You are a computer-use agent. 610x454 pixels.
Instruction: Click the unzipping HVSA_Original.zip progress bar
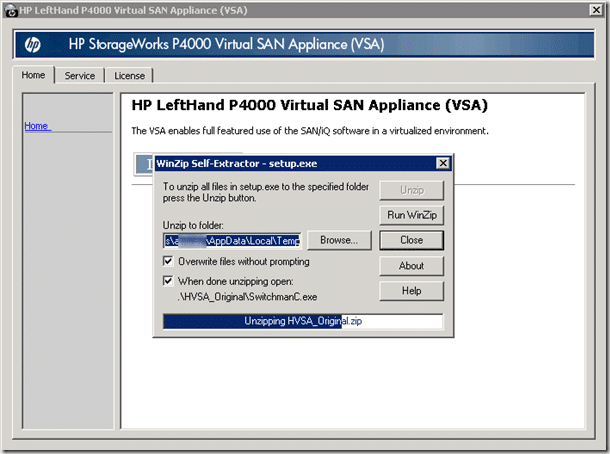pyautogui.click(x=303, y=321)
